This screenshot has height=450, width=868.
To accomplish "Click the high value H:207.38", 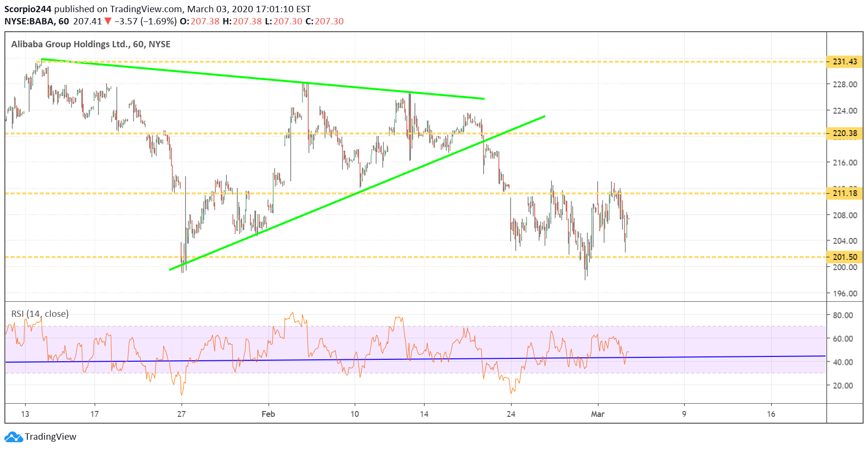I will tap(242, 21).
